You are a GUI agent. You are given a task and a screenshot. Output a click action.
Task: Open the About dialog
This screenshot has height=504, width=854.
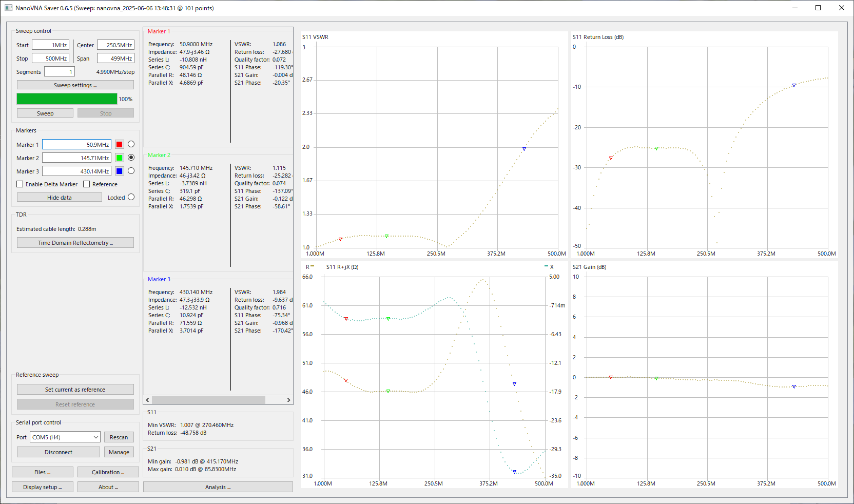[108, 487]
